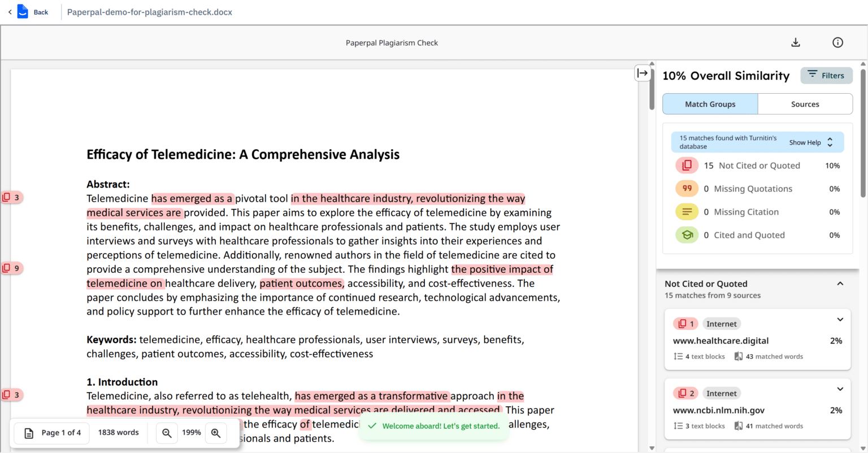
Task: Click the 199% zoom level value
Action: pos(191,433)
